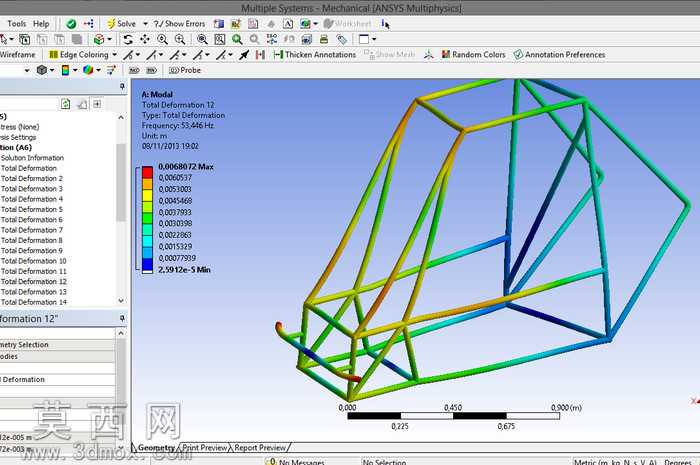Click the Min probe label icon

152,70
